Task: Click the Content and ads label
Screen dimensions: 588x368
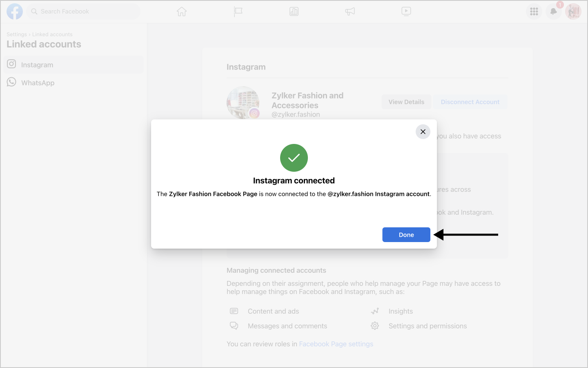Action: click(x=273, y=311)
